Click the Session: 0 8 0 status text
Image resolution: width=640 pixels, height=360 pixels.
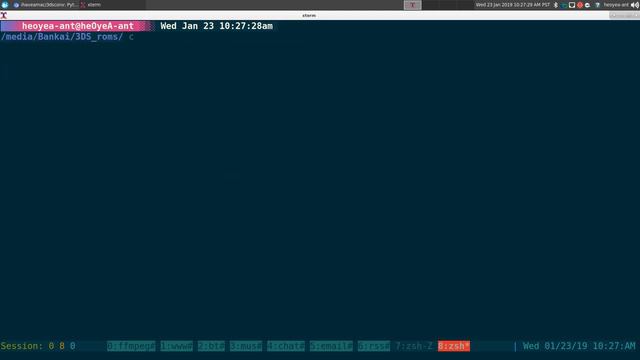pos(38,346)
